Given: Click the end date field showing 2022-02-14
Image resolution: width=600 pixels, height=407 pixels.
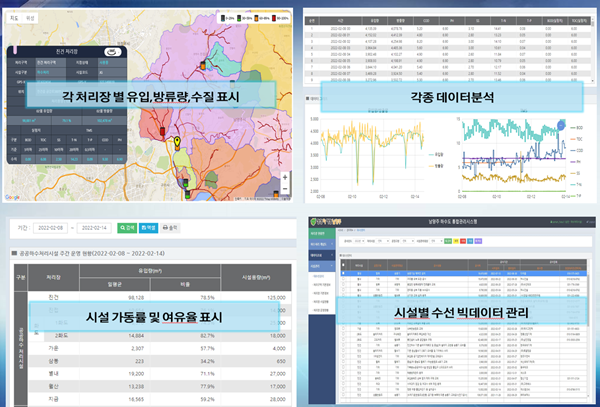Looking at the screenshot, I should (x=94, y=228).
